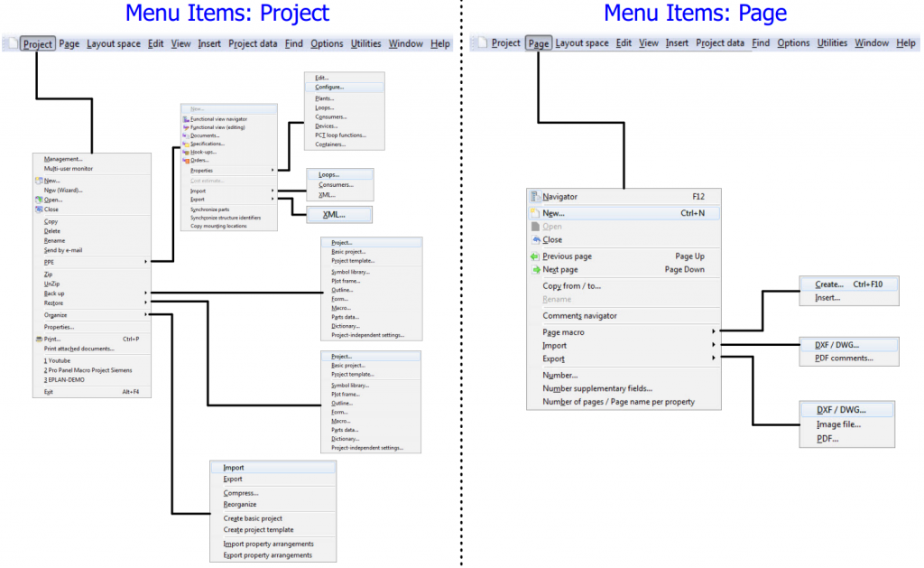
Task: Expand the Back up submenu arrow
Action: pos(145,293)
